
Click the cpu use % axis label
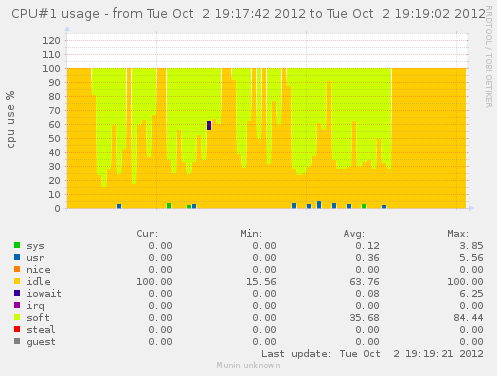point(10,120)
